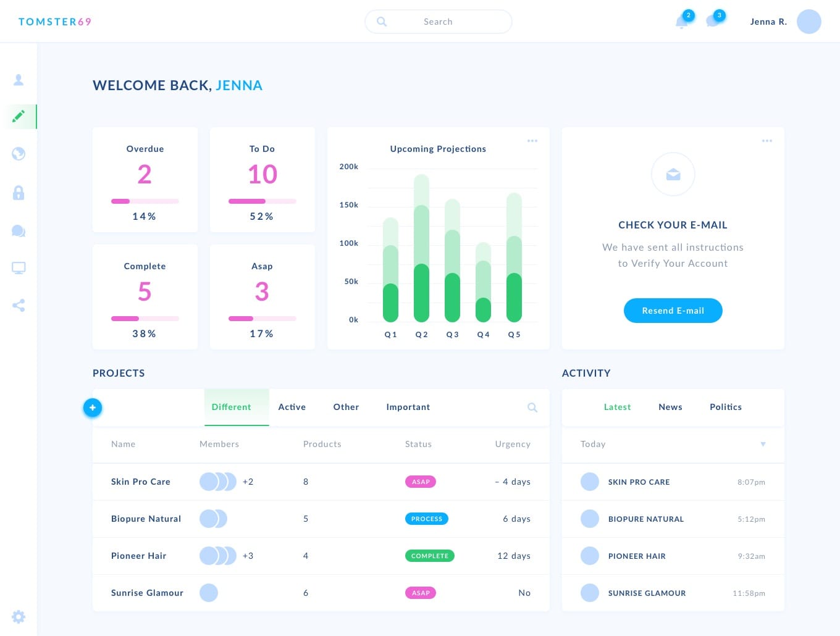840x636 pixels.
Task: Open the chat bubbles sidebar icon
Action: [x=19, y=231]
